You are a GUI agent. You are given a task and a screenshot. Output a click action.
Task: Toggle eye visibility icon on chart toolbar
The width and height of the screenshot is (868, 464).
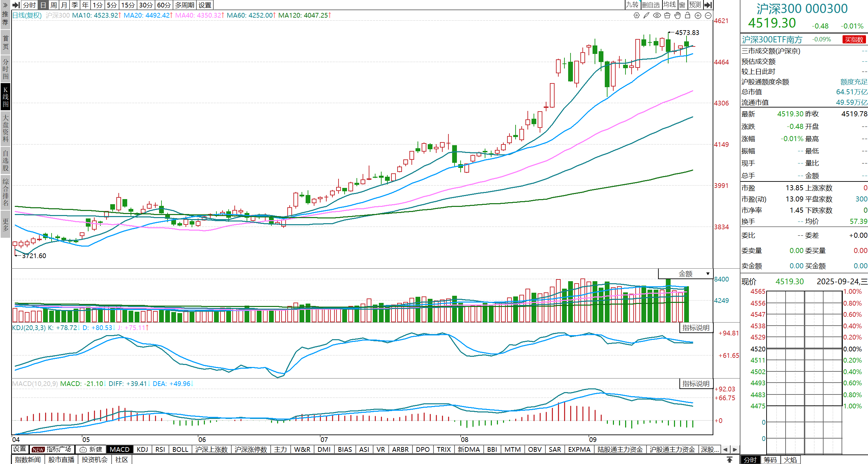click(657, 15)
